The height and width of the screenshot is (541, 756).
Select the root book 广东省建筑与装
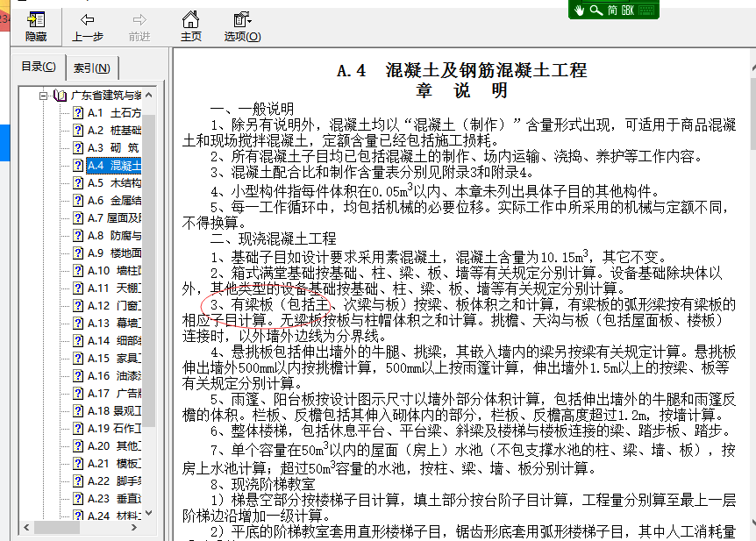click(x=106, y=96)
